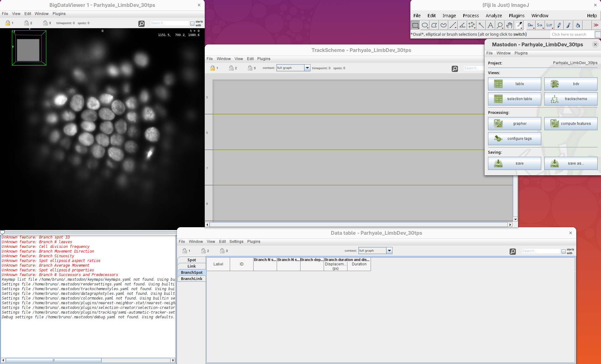Viewport: 601px width, 364px height.
Task: Open the Analyze menu in ImageJ
Action: [x=494, y=16]
